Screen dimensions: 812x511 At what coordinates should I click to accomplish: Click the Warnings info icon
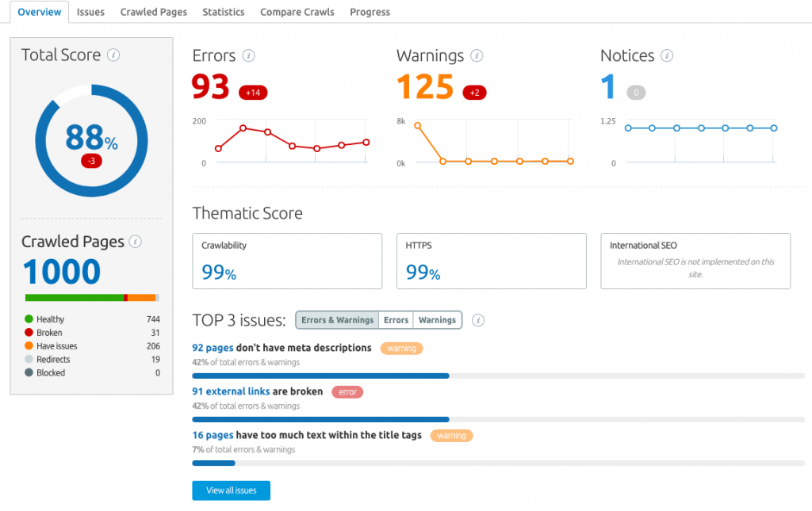tap(477, 55)
